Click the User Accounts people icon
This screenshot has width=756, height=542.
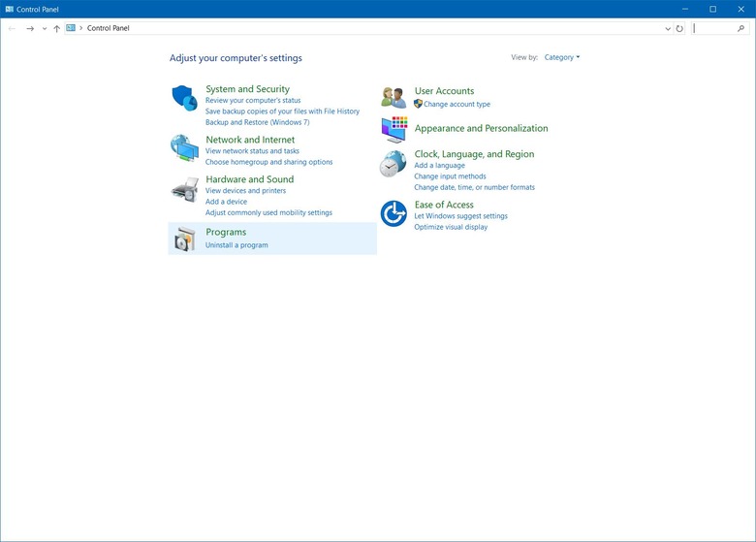[x=394, y=97]
